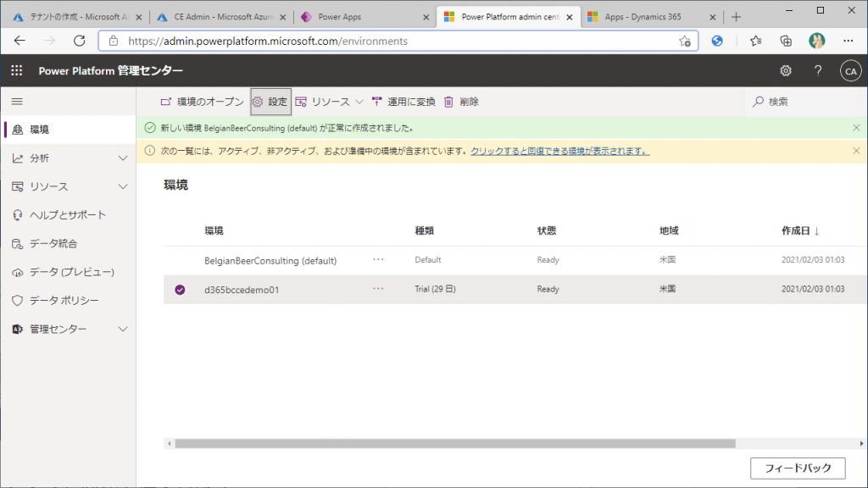
Task: Open データ (プレビュー) in the sidebar
Action: [x=68, y=272]
